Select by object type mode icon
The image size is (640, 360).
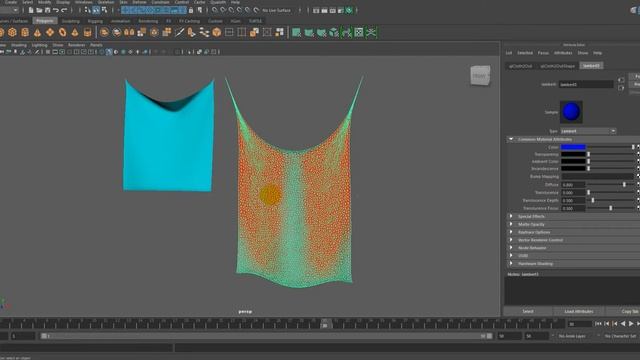point(96,10)
